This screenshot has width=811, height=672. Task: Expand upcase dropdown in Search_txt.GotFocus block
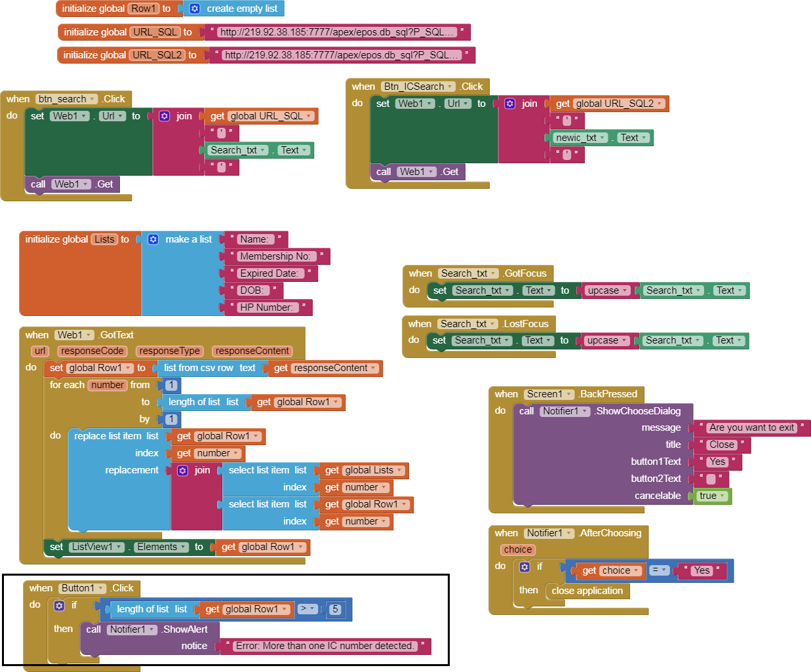tap(625, 290)
